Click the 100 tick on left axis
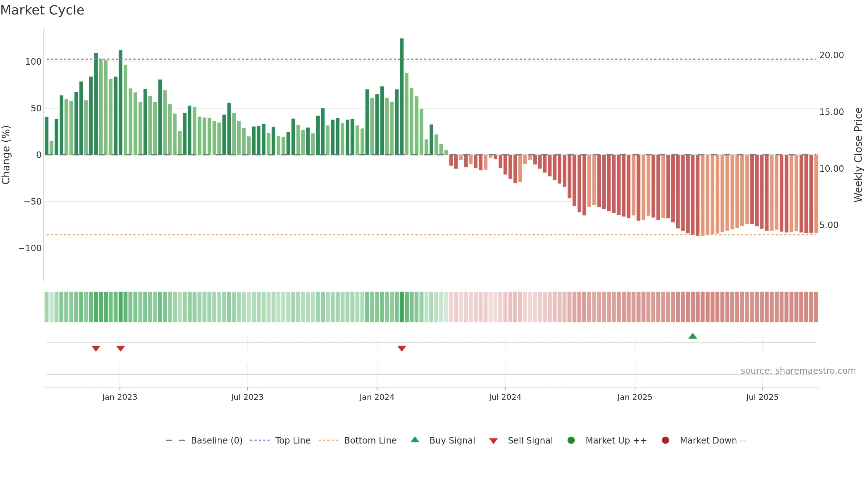868x488 pixels. tap(33, 62)
